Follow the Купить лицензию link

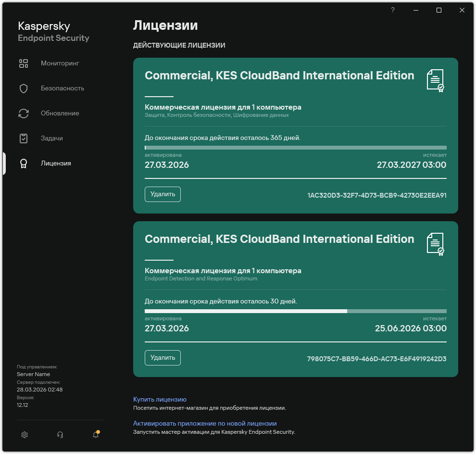pos(160,399)
